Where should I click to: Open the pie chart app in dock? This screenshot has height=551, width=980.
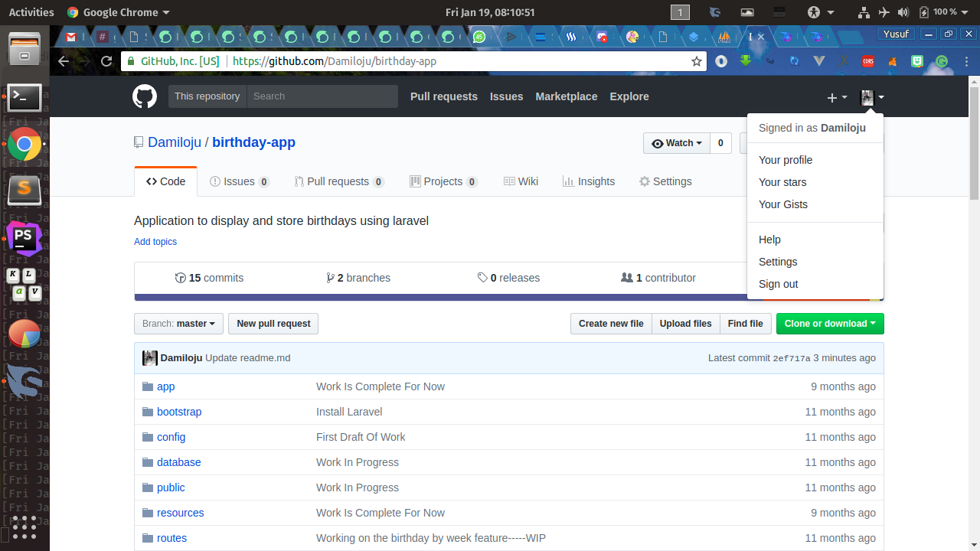24,334
